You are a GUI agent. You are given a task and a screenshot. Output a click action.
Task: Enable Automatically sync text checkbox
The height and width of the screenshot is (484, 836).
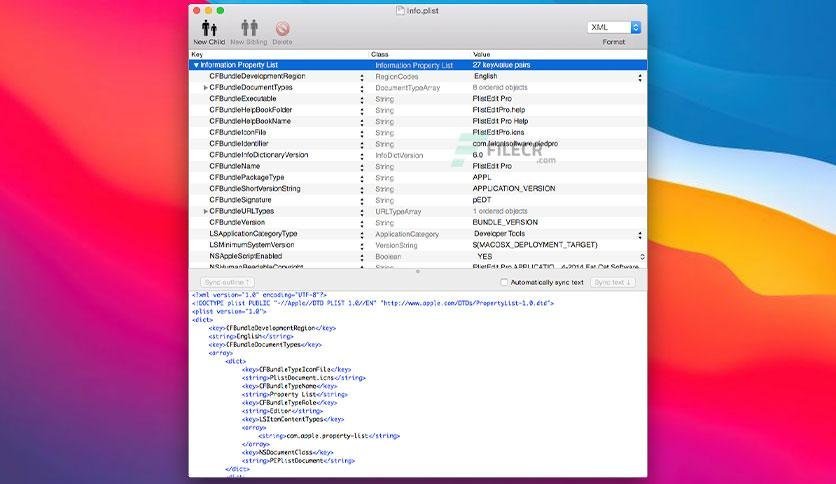504,282
